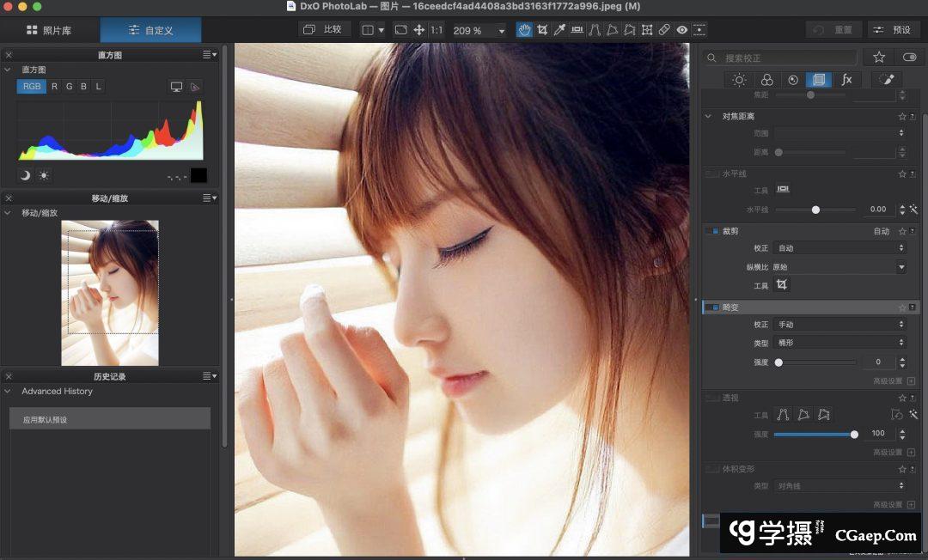Click the 比较 compare button
Image resolution: width=928 pixels, height=560 pixels.
pyautogui.click(x=326, y=28)
